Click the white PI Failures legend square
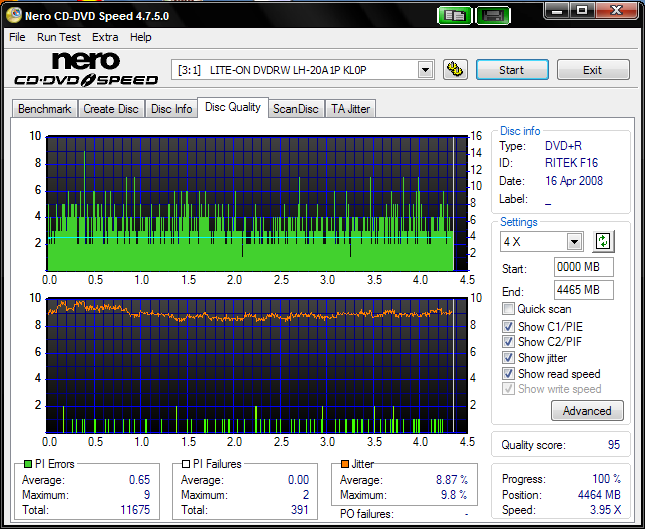 (186, 464)
